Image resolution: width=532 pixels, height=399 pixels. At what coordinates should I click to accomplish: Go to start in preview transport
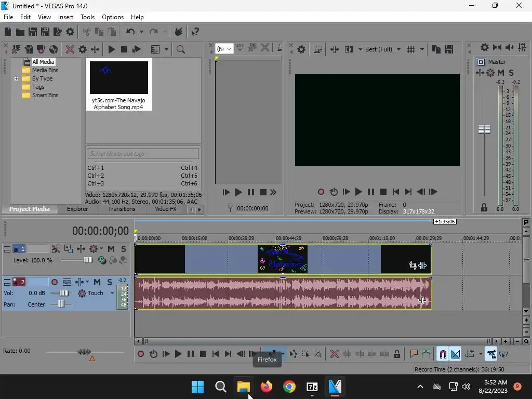click(x=396, y=192)
